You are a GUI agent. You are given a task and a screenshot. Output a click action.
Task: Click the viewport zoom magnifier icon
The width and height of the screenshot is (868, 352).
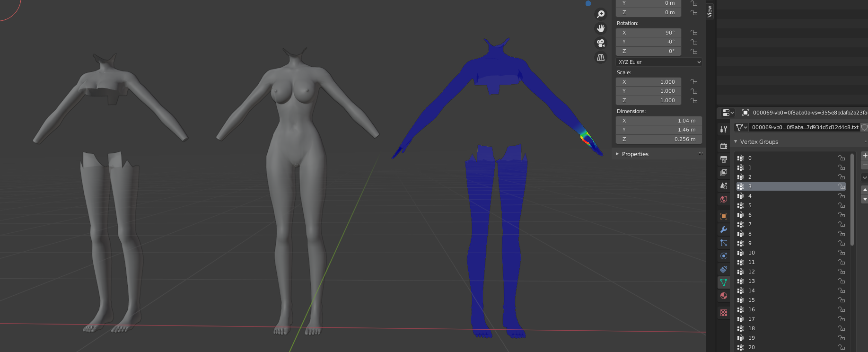pyautogui.click(x=601, y=14)
